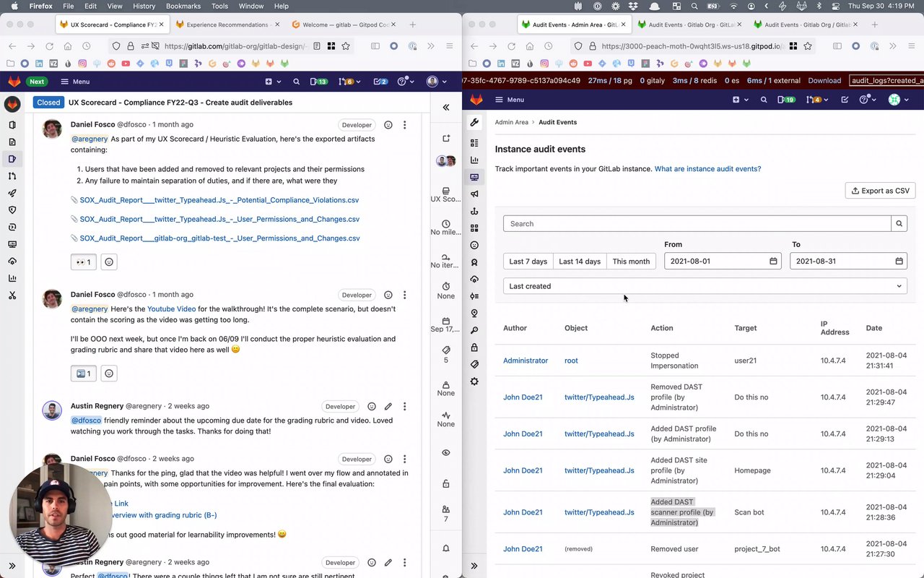Image resolution: width=924 pixels, height=578 pixels.
Task: Open the user avatar dropdown in left navbar
Action: click(436, 82)
